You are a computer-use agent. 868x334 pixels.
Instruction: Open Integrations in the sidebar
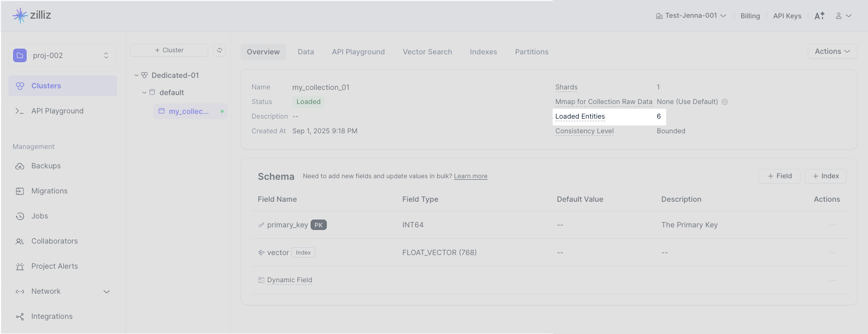52,317
